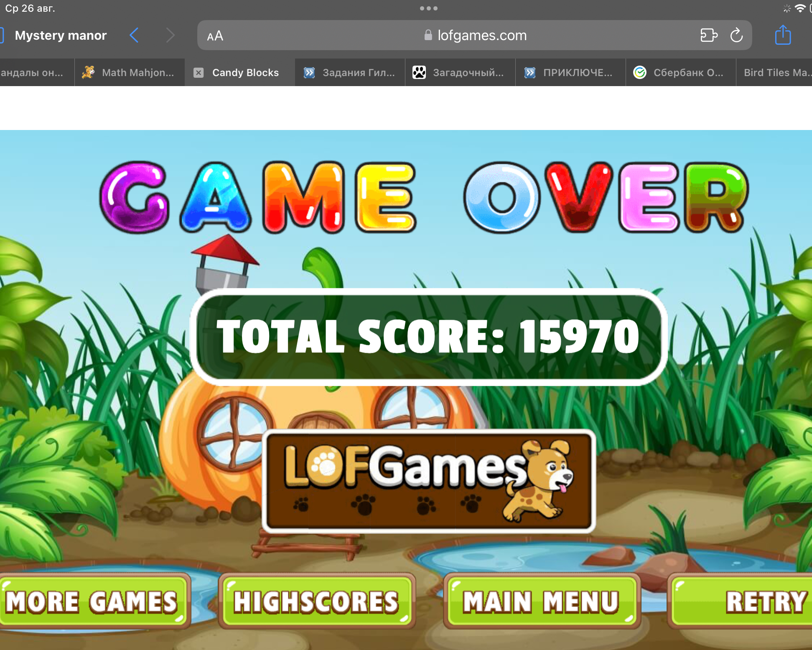Switch to the ПРИКЛЮЧЕ... tab
The width and height of the screenshot is (812, 650).
point(570,72)
